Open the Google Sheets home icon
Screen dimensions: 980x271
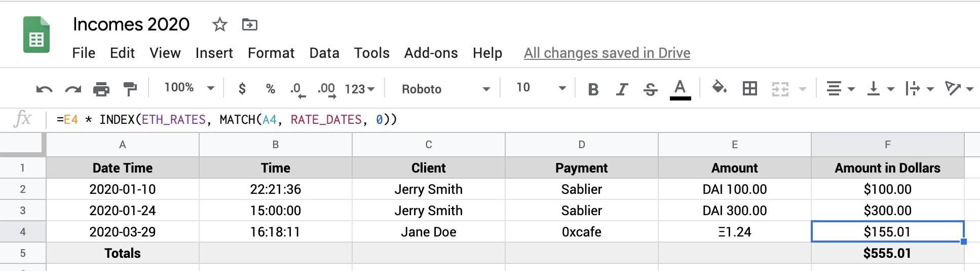36,35
